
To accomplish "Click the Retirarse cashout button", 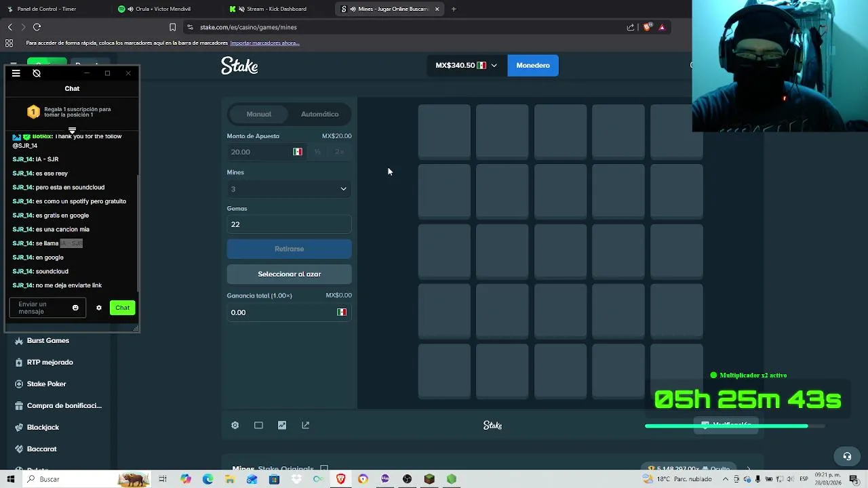I will tap(289, 249).
